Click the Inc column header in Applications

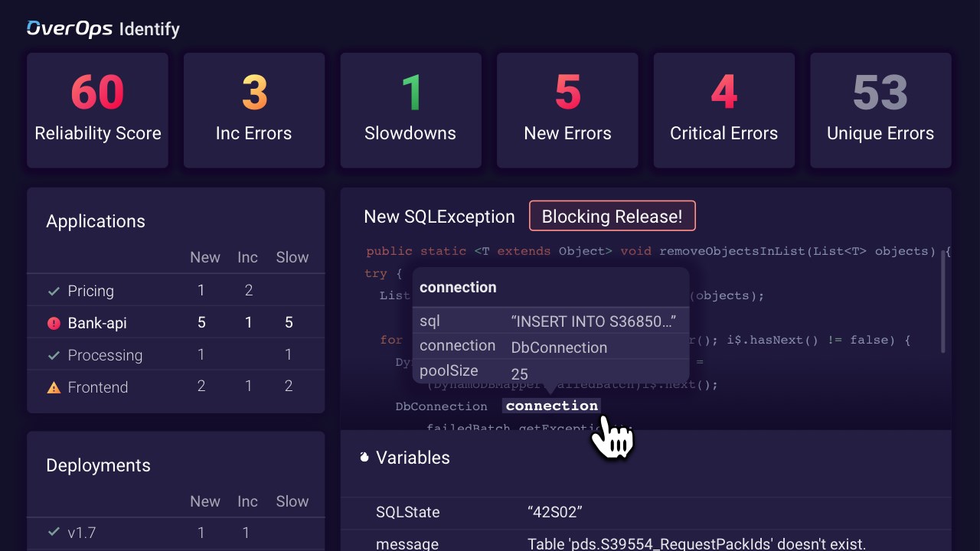coord(247,258)
